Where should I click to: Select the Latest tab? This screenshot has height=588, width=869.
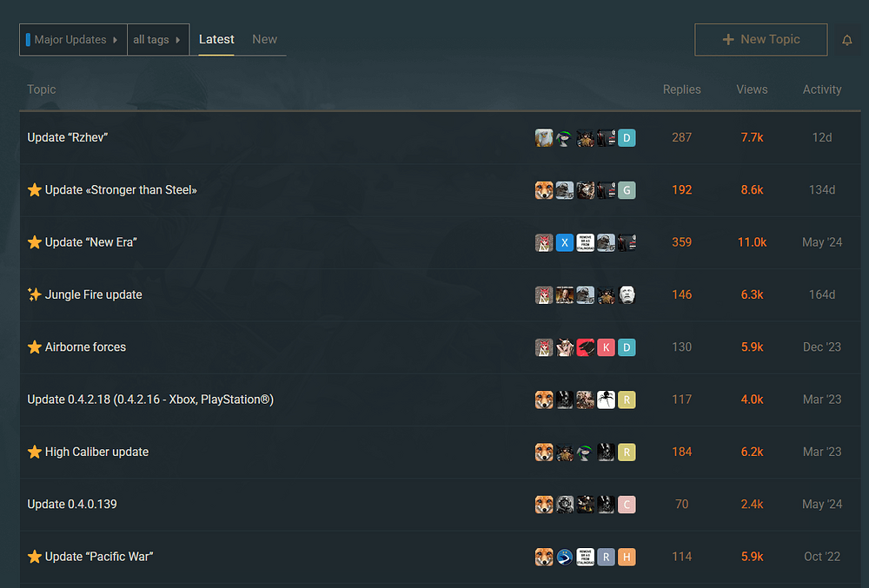pos(216,39)
